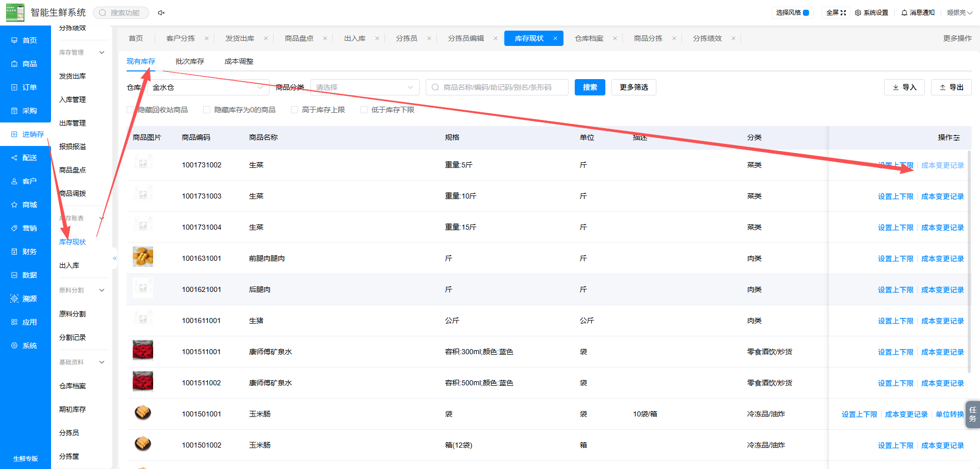Click the 更多筛选 button
Image resolution: width=980 pixels, height=469 pixels.
click(x=634, y=87)
